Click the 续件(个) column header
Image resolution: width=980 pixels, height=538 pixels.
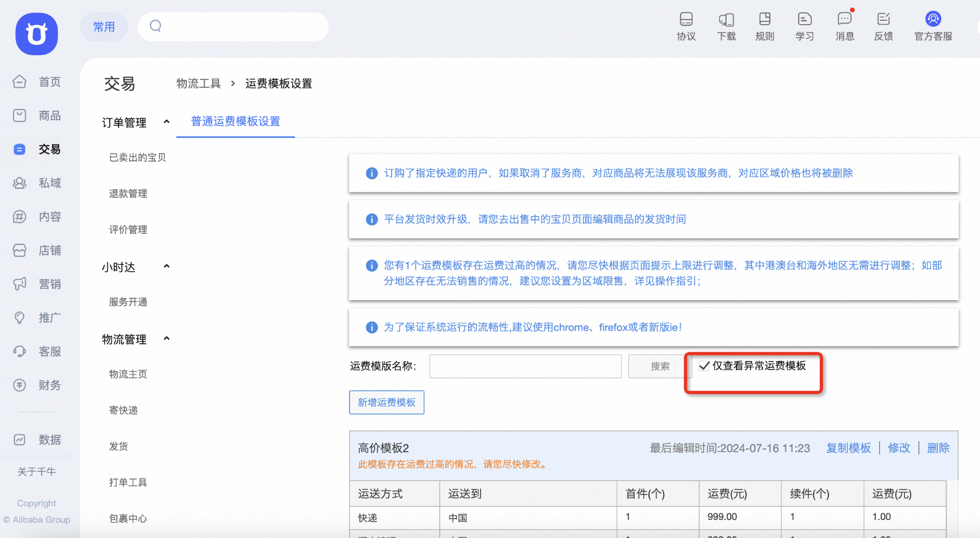(823, 494)
